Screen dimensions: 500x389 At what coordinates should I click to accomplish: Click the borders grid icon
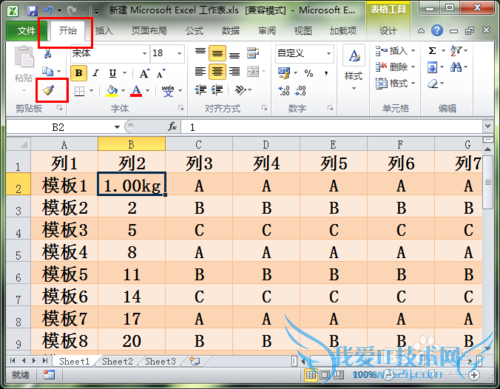79,91
